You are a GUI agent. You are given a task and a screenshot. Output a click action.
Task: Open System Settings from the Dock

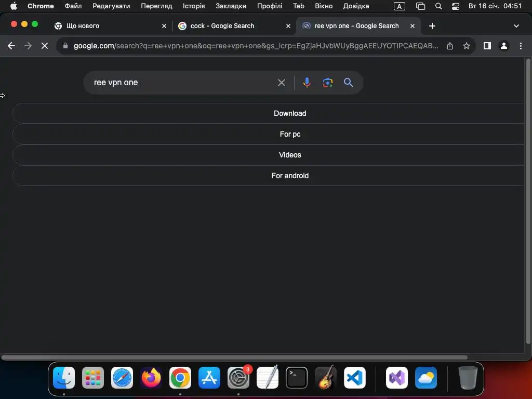coord(238,378)
